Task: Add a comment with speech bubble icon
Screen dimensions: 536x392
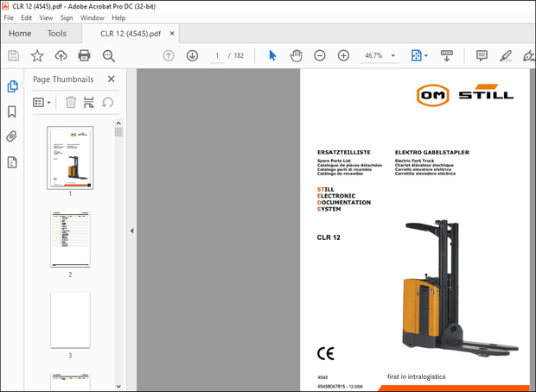Action: 482,55
